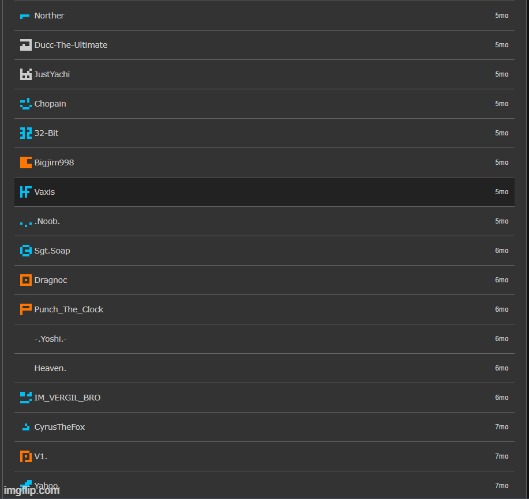This screenshot has height=499, width=529.
Task: Select the CyrusTheFox username
Action: [x=60, y=427]
